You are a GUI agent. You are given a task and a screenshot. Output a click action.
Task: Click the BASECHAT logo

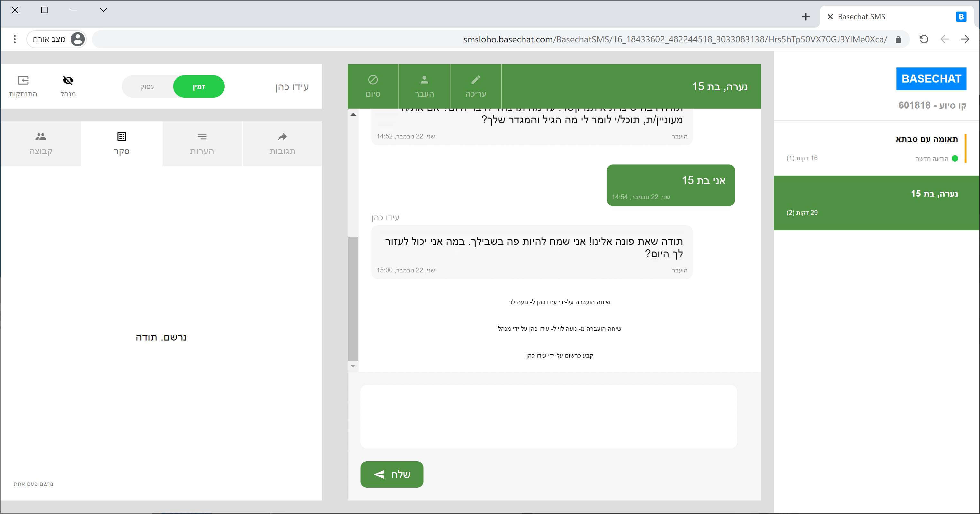[931, 79]
